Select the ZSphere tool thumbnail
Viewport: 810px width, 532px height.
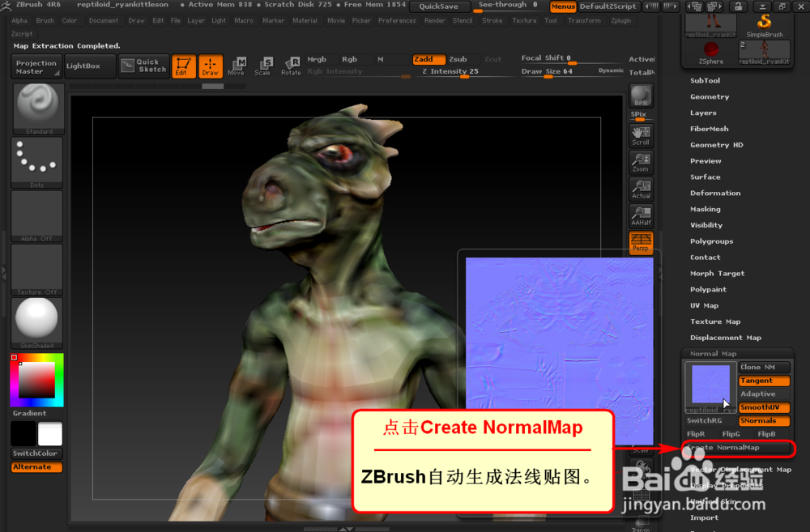coord(711,53)
